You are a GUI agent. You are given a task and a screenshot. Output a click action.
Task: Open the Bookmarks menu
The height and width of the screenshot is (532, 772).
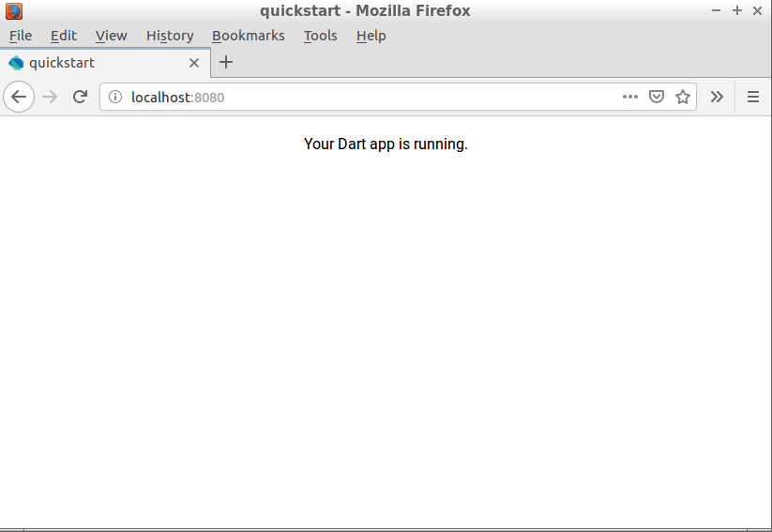pos(249,36)
